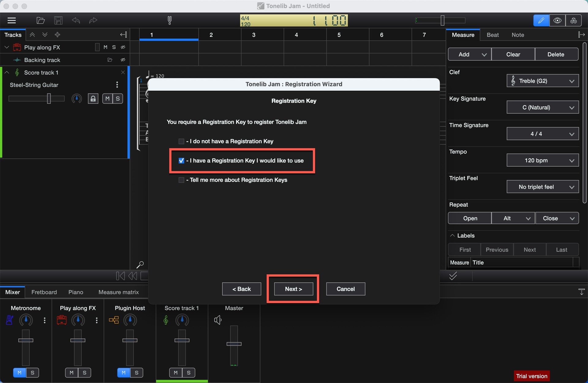Click the magnifier zoom icon in score

click(140, 265)
